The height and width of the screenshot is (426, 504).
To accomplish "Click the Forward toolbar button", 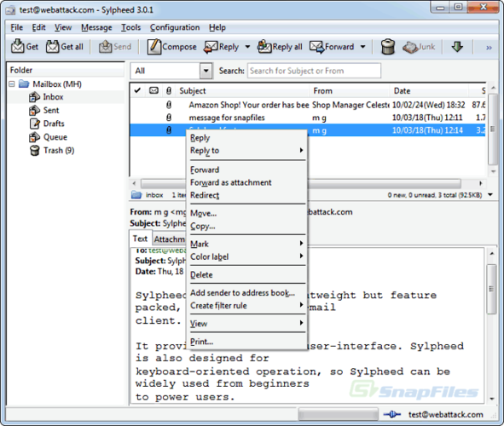I will [332, 47].
